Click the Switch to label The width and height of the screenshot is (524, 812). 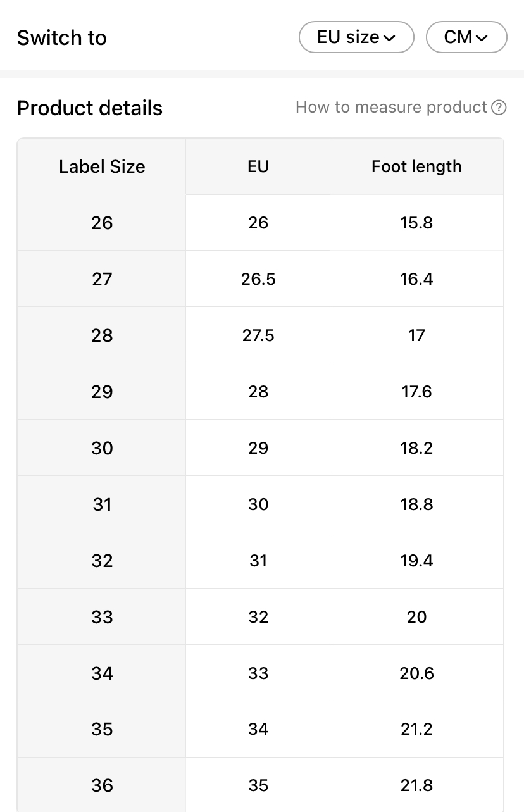62,38
